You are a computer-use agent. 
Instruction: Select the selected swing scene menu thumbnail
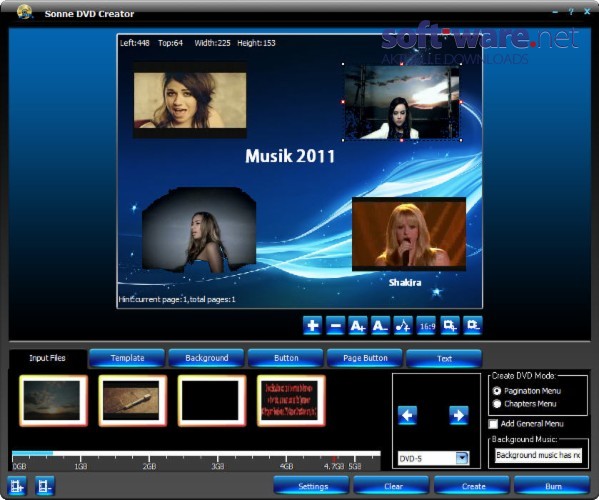click(401, 102)
